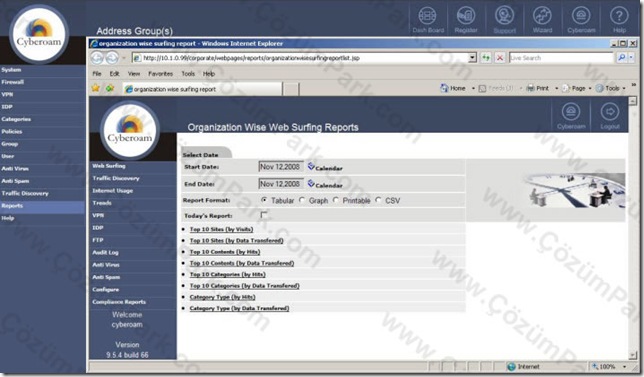Expand the toolbar overflow chevron
The width and height of the screenshot is (644, 377).
634,85
